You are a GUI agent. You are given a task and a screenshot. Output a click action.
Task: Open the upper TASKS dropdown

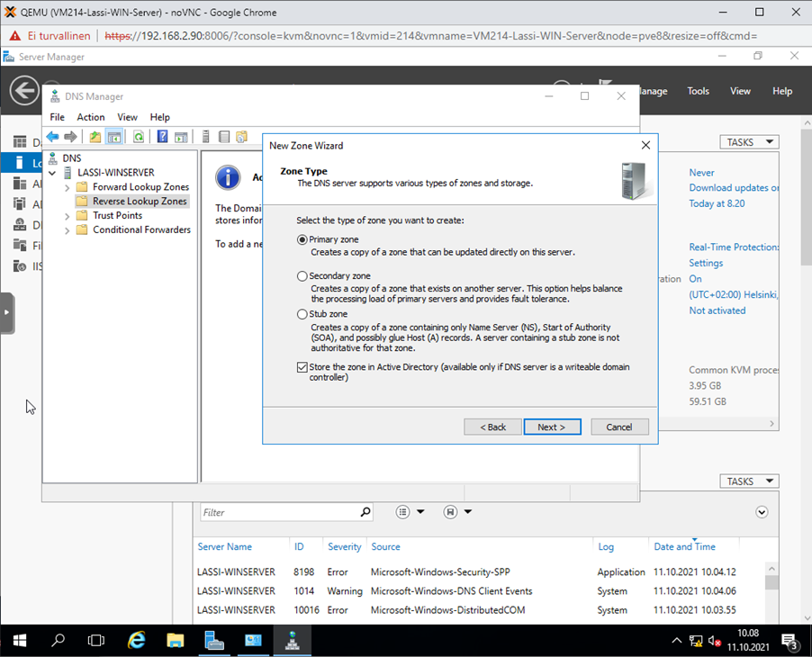(749, 142)
